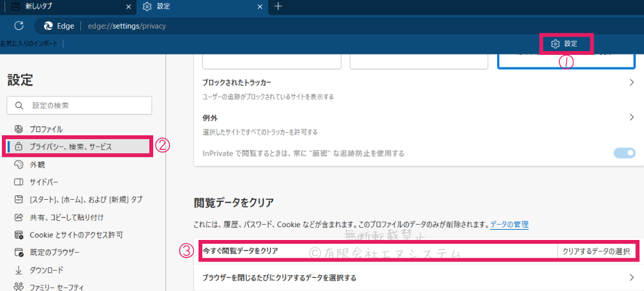644x291 pixels.
Task: Click the magnifier icon in 設定の検索
Action: (19, 105)
